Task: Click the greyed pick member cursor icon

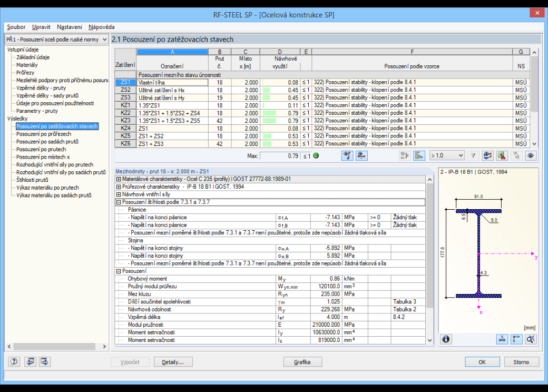Action: pos(516,156)
